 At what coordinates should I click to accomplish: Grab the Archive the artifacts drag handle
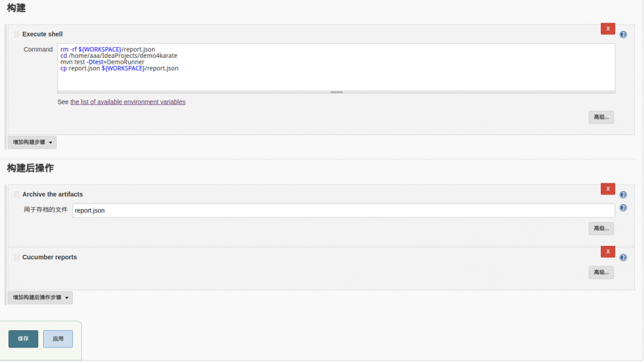tap(17, 194)
